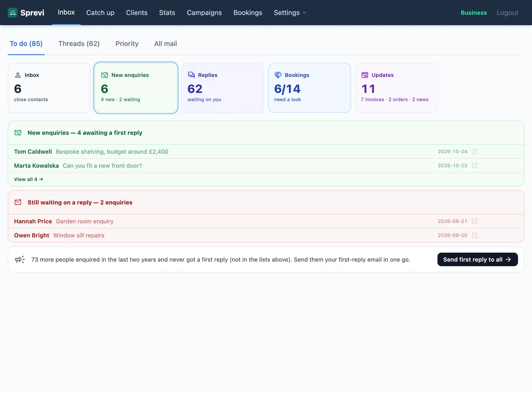
Task: Open Tom Caldwell bespoke shelving enquiry
Action: (266, 152)
